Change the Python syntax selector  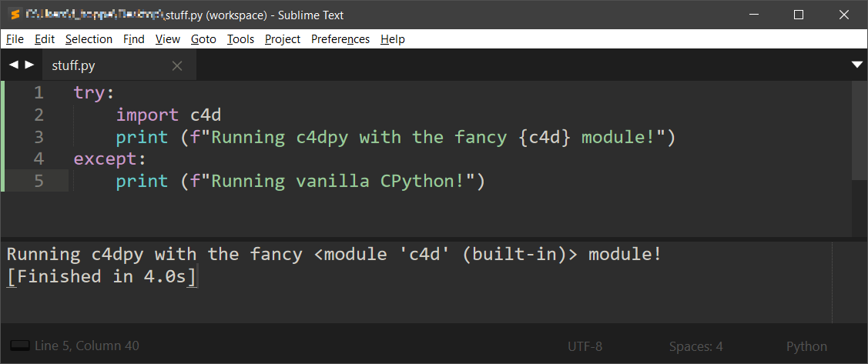[806, 346]
